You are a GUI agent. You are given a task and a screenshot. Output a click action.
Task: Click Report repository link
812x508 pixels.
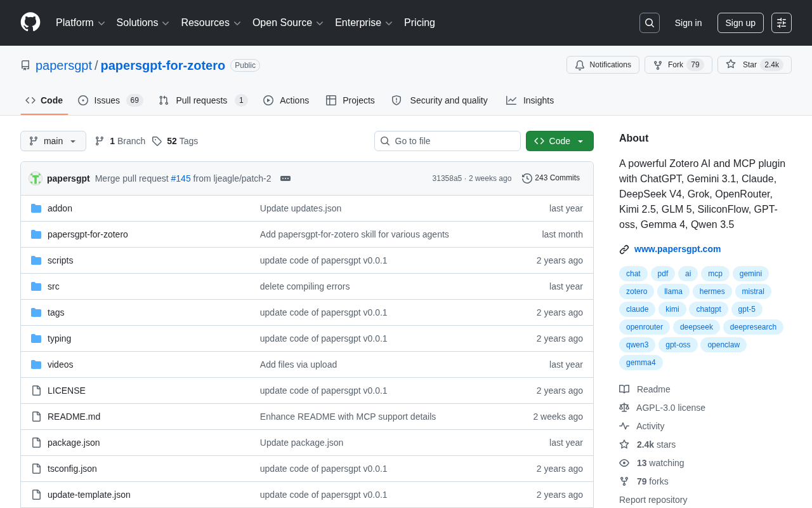tap(653, 500)
